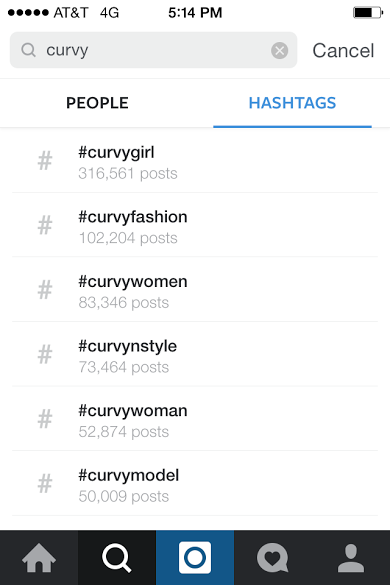Select #curvymodel with 50,009 posts
390x585 pixels.
coord(195,484)
